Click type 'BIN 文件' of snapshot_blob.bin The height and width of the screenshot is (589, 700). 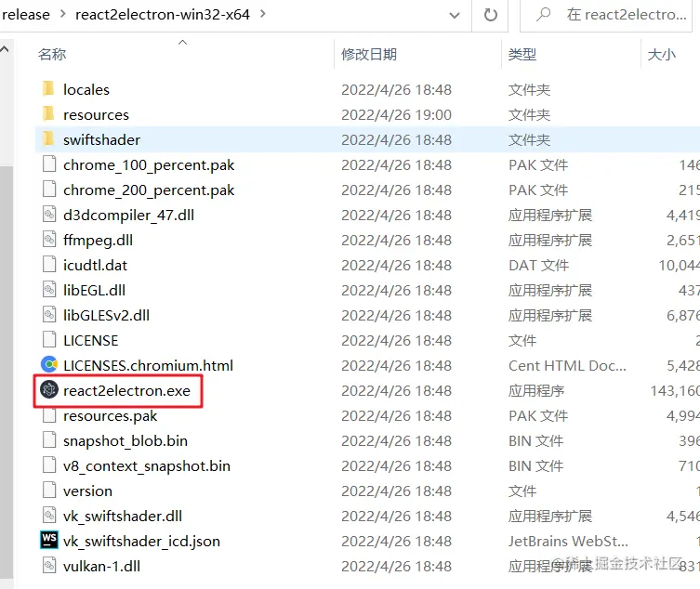(x=535, y=441)
